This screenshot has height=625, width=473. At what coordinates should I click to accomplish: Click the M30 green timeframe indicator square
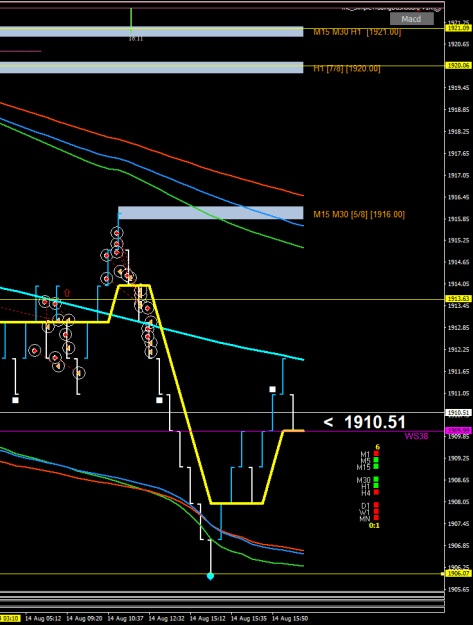(376, 480)
